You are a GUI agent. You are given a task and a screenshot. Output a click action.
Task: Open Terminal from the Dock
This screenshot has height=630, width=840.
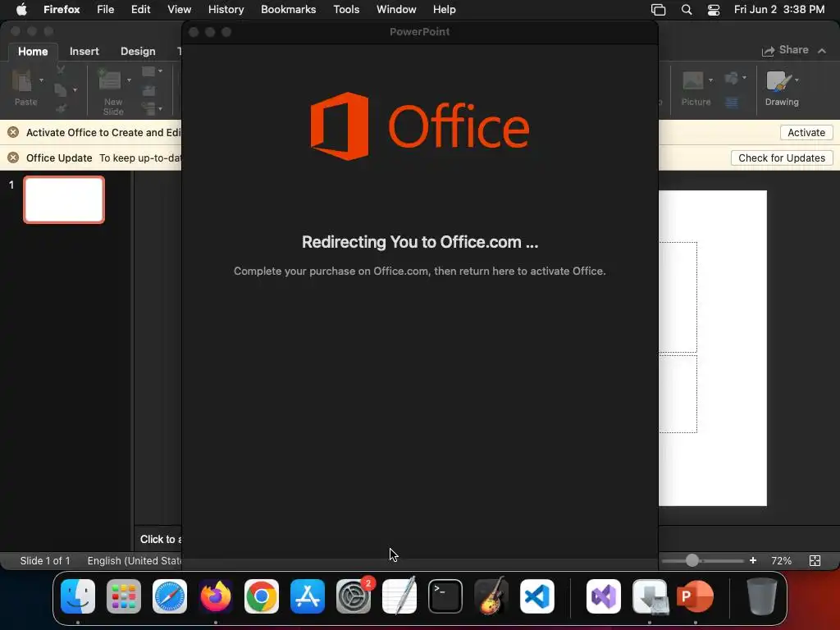coord(445,596)
